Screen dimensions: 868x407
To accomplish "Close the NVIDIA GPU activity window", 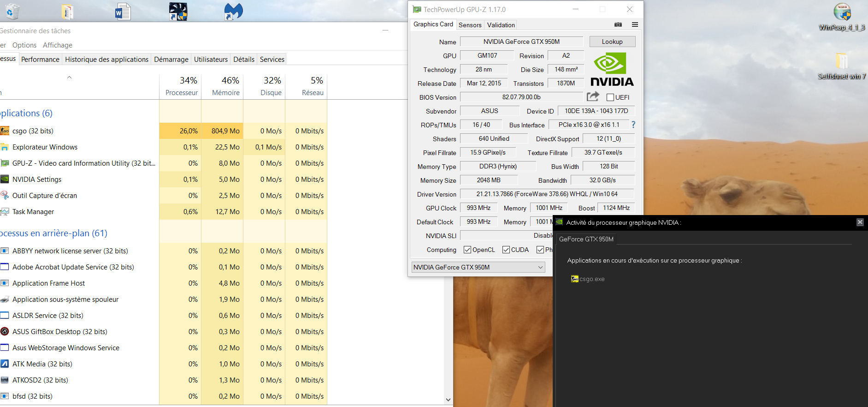I will (x=860, y=222).
